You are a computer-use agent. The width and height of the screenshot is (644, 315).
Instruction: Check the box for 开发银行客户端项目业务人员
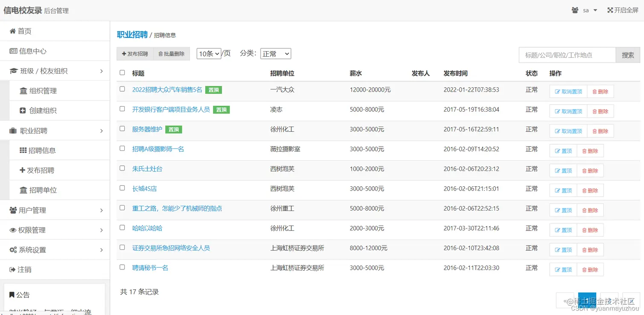click(122, 109)
